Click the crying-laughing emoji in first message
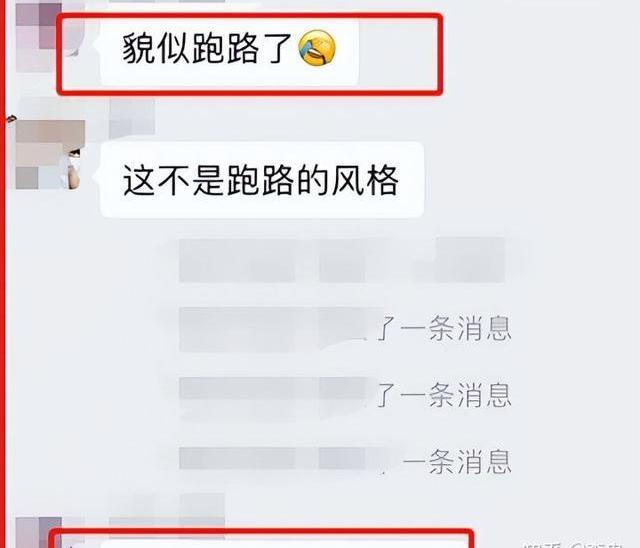 (x=317, y=48)
